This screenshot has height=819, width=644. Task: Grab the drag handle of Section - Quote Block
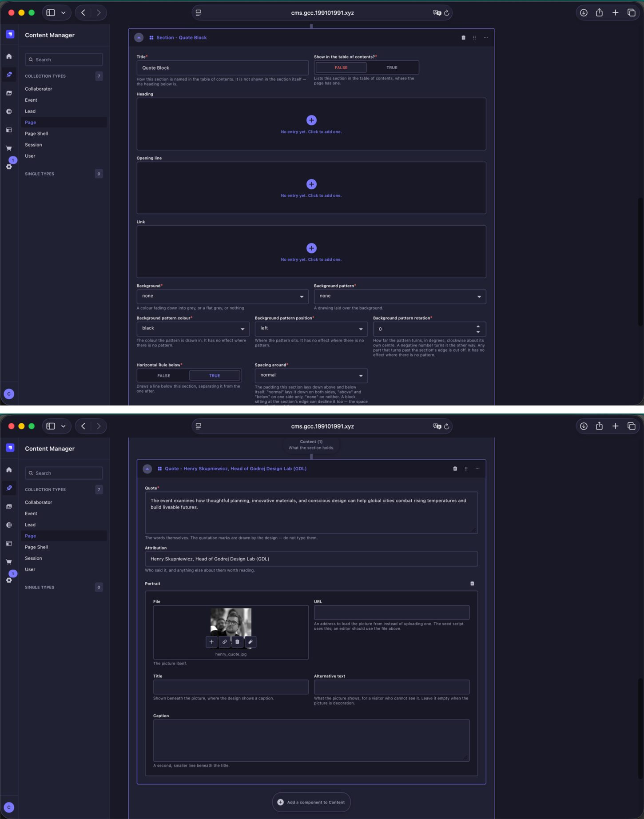point(474,38)
